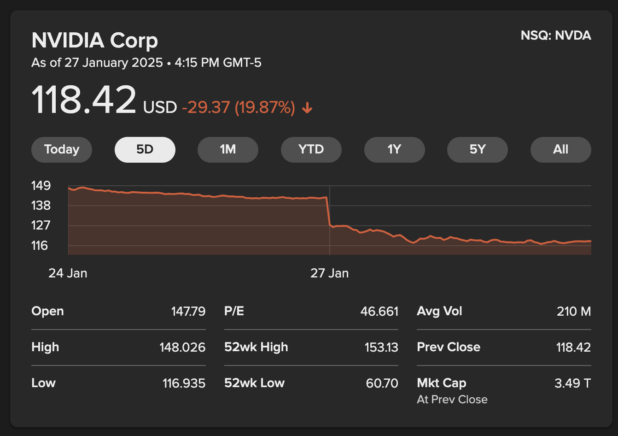Show the 1Y price chart
618x436 pixels.
pyautogui.click(x=394, y=150)
